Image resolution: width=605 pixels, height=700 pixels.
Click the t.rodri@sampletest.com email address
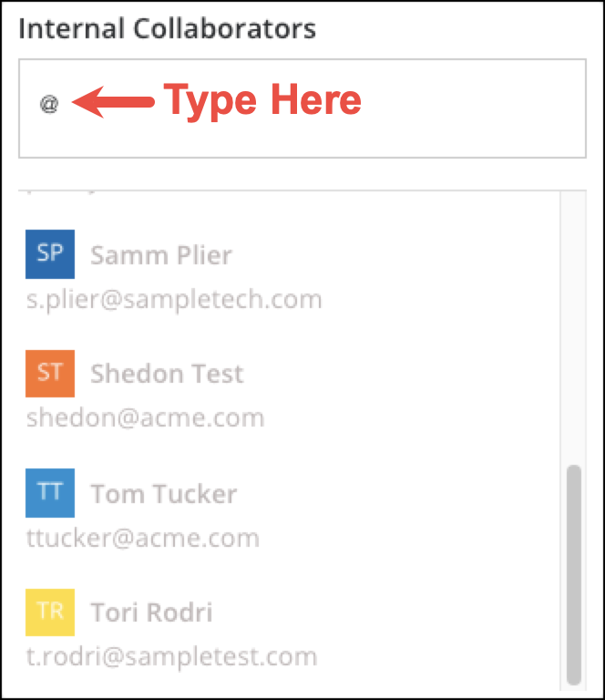pyautogui.click(x=171, y=656)
